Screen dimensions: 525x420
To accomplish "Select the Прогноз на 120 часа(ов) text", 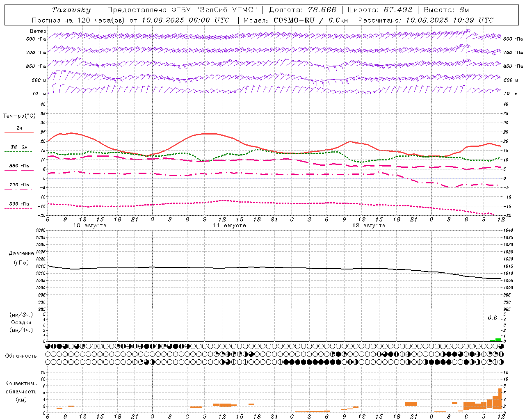I will (x=79, y=20).
